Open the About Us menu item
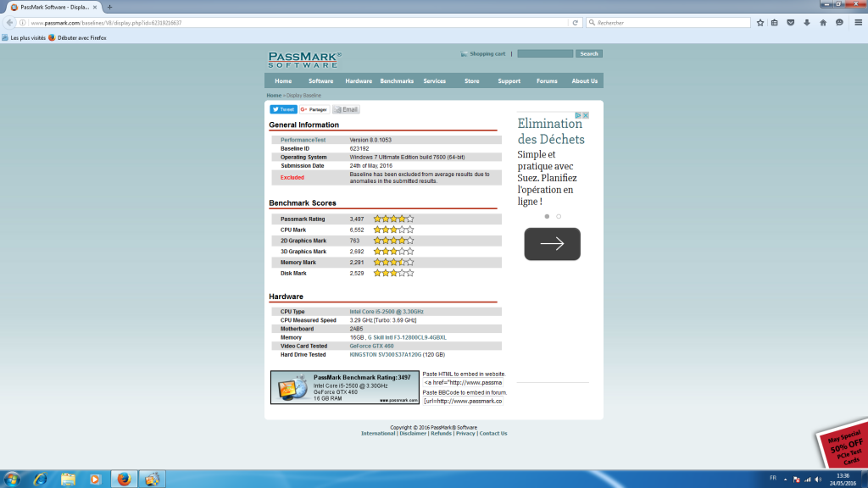The width and height of the screenshot is (868, 488). click(585, 80)
